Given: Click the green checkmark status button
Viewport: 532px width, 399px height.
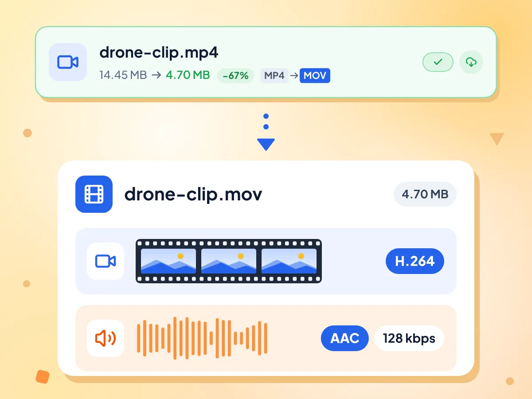Looking at the screenshot, I should tap(438, 62).
